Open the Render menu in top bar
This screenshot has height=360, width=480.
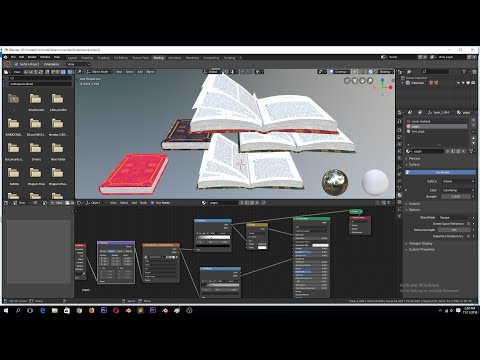[x=32, y=57]
